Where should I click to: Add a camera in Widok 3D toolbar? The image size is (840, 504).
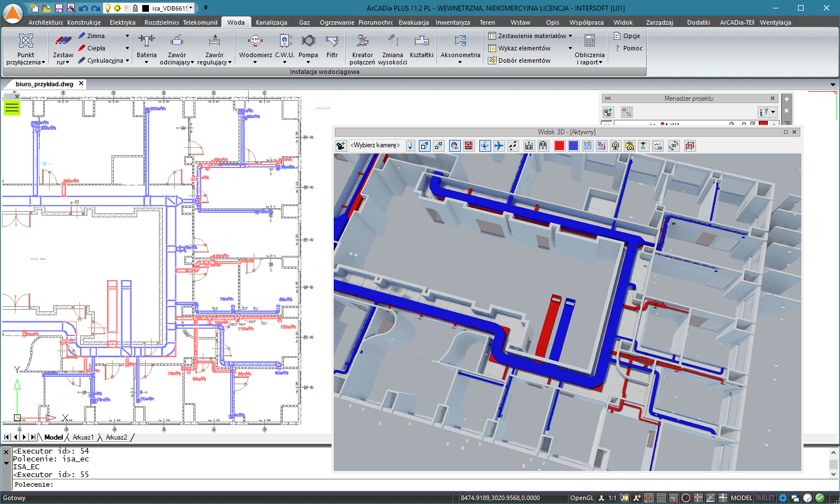coord(340,146)
